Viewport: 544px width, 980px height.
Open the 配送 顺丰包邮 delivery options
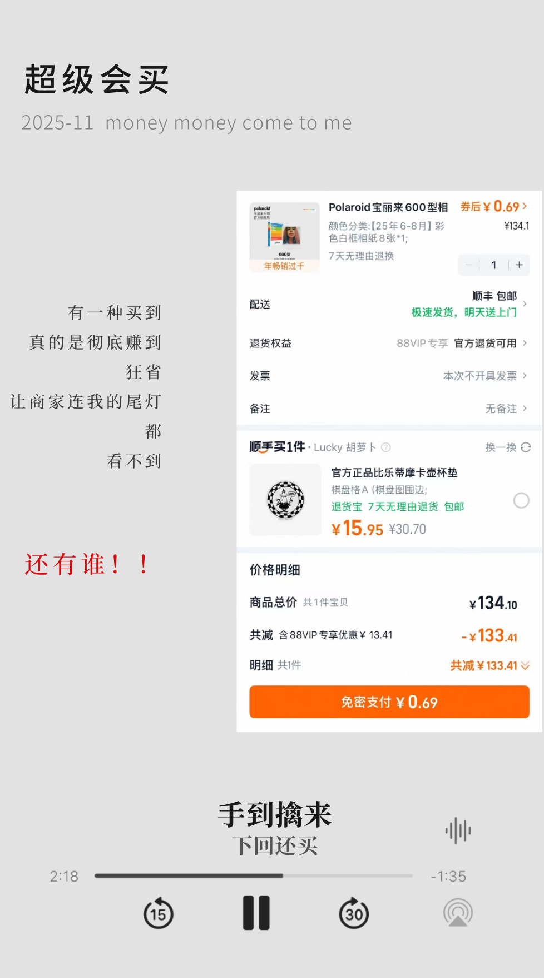click(x=389, y=304)
